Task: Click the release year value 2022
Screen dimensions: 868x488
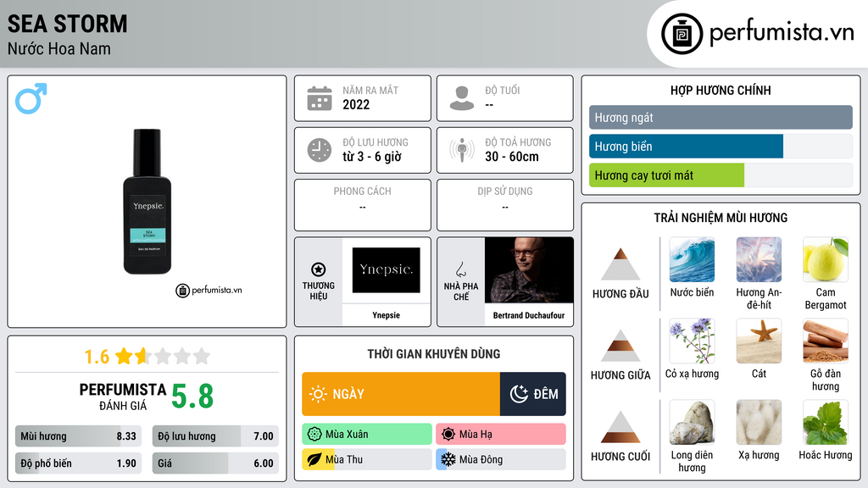Action: click(356, 104)
